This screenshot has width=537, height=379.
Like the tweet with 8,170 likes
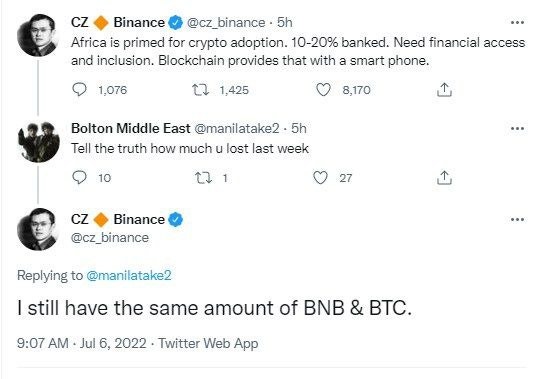(x=323, y=90)
